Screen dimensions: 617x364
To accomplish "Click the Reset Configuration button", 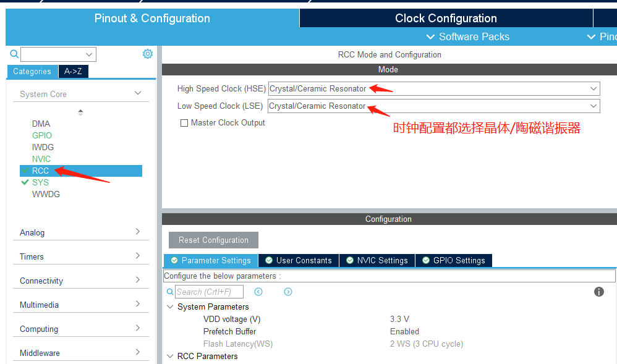I will [x=213, y=240].
